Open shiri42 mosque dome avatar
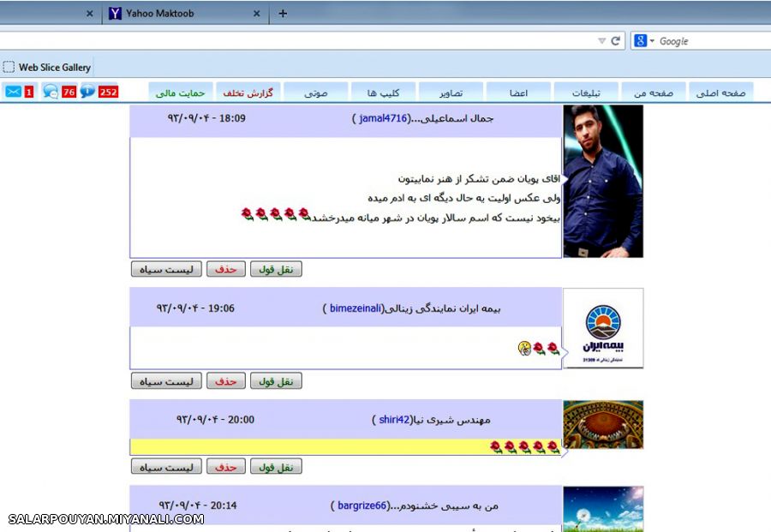The image size is (771, 532). coord(603,424)
